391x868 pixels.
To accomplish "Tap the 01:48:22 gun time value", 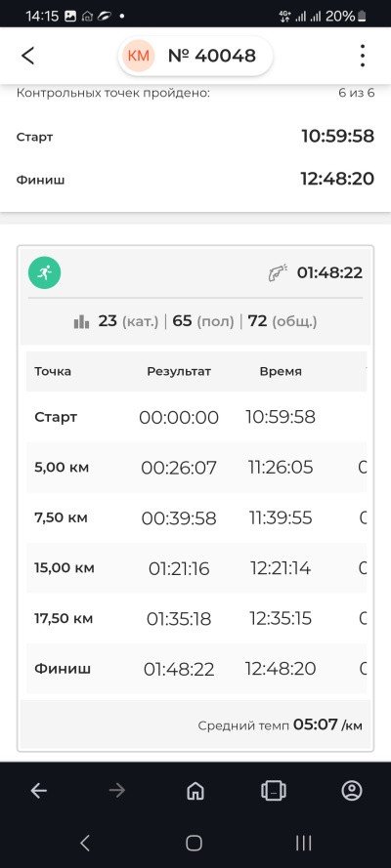I will click(330, 272).
